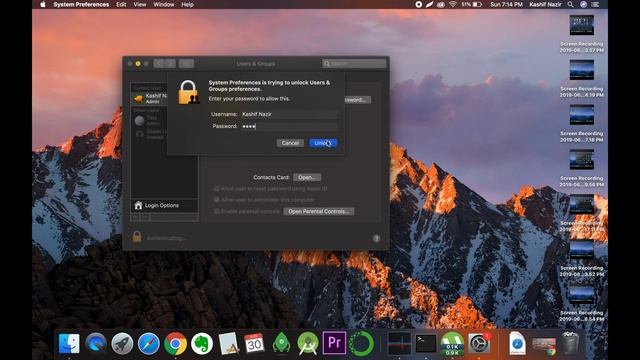The height and width of the screenshot is (360, 640).
Task: Click the help question mark button
Action: [376, 238]
